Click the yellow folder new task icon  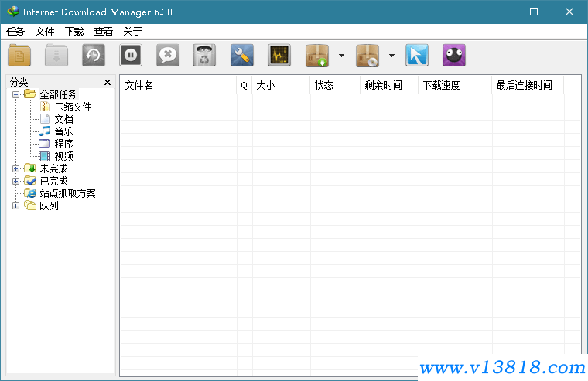tap(20, 56)
